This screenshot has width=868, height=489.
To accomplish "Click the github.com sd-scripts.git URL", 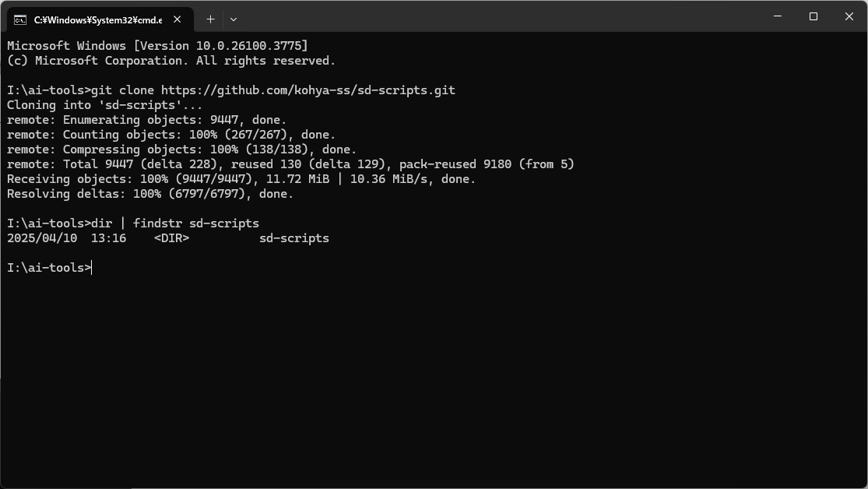I will pyautogui.click(x=307, y=90).
